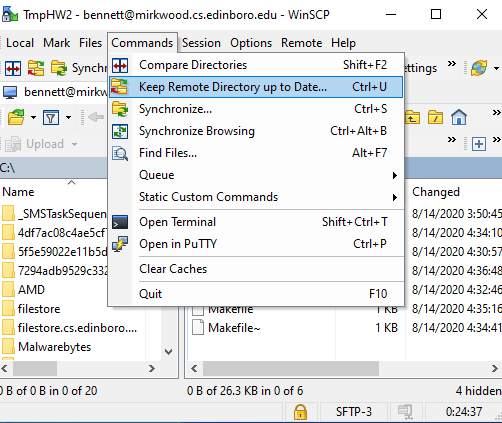502x423 pixels.
Task: Sort local panel by Name column
Action: [x=18, y=192]
